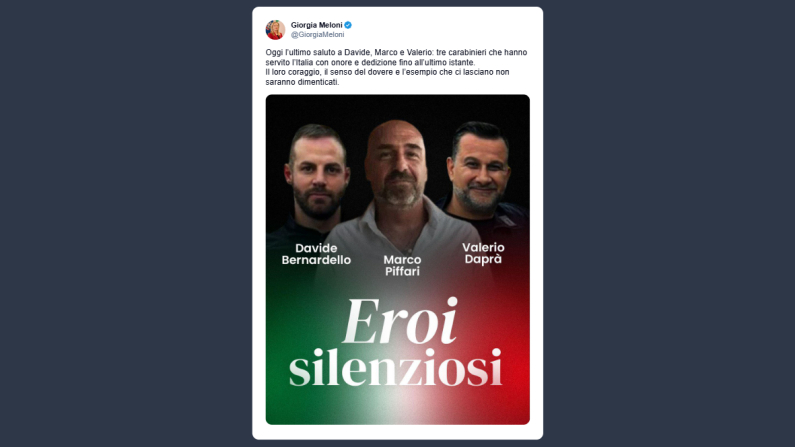
Task: Click the tweet line starting 'Il loro coraggio'
Action: tap(387, 72)
